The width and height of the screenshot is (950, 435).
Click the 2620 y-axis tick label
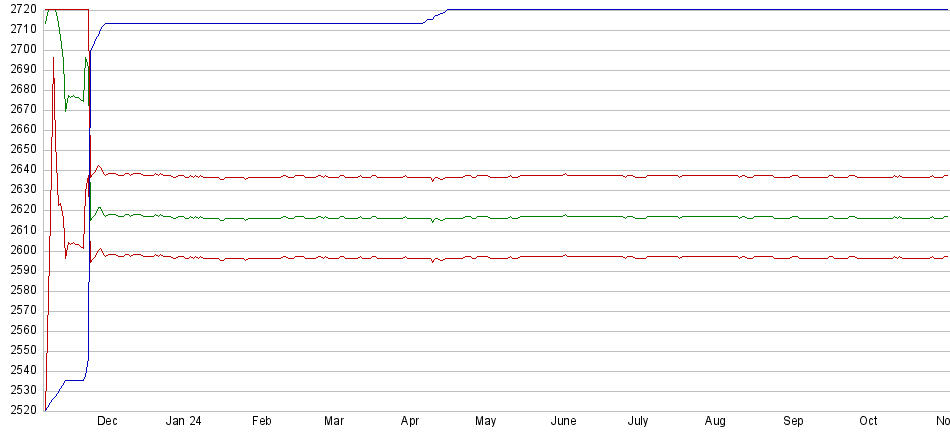pyautogui.click(x=19, y=210)
